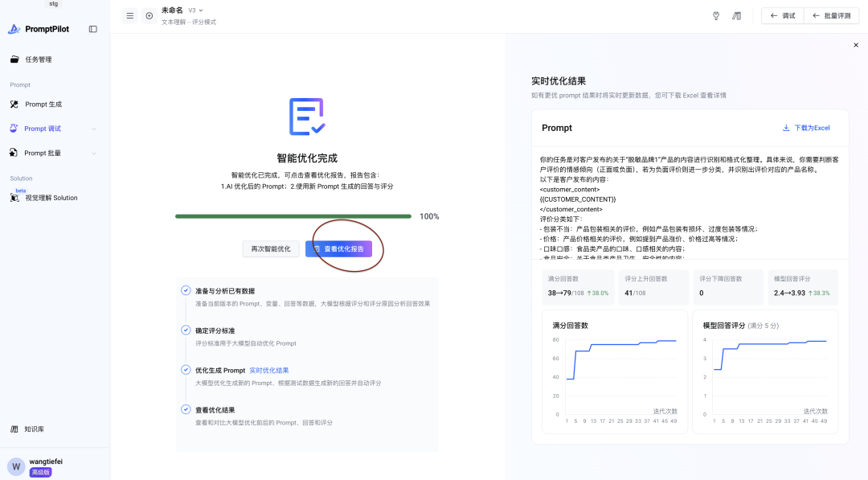
Task: Open the V3 version dropdown
Action: click(195, 10)
